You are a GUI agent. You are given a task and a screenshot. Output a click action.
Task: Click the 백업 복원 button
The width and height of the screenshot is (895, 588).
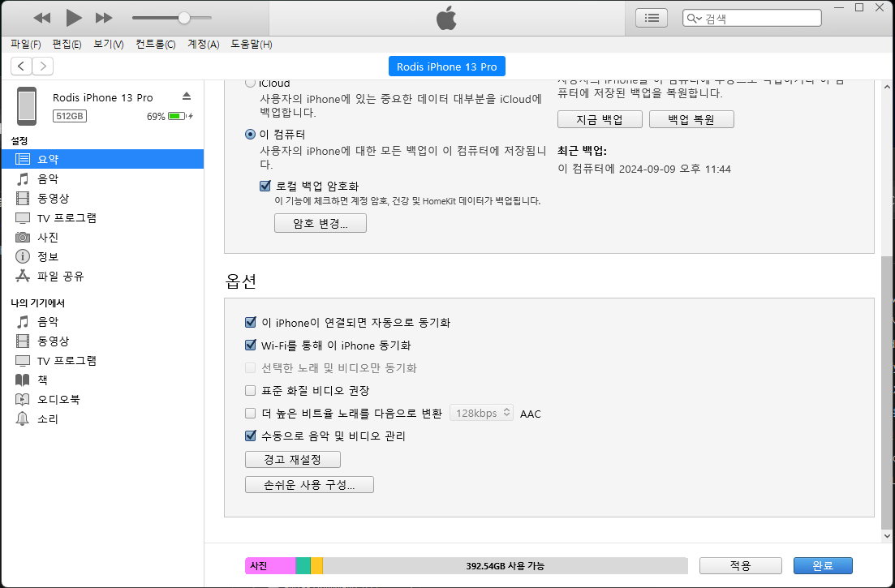tap(692, 119)
